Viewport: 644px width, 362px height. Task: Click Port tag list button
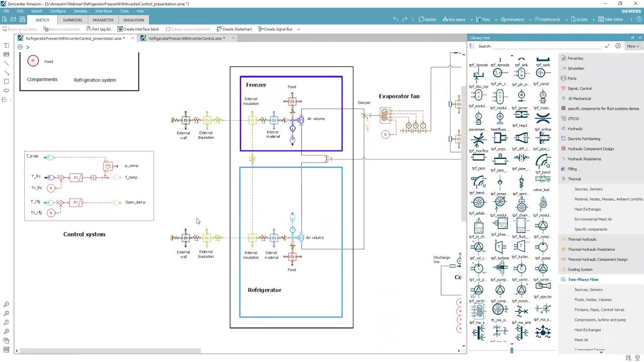click(x=98, y=29)
